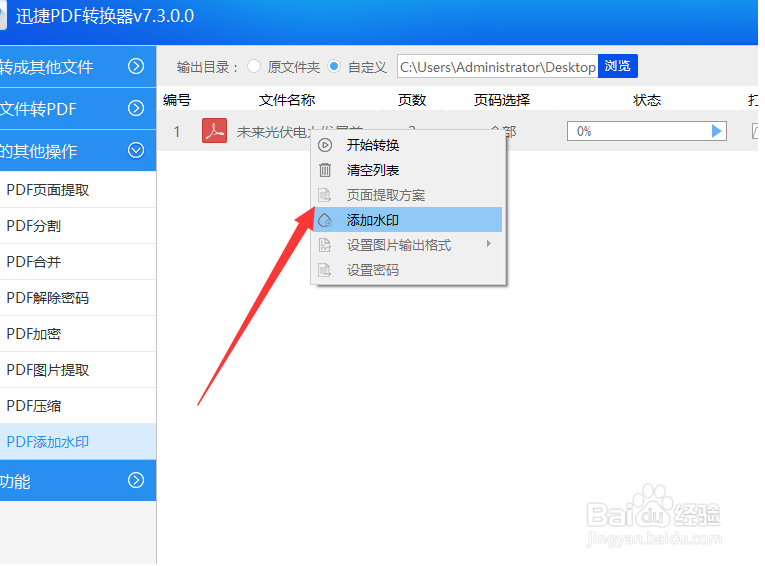
Task: Select the 原文件夹 radio button
Action: click(x=254, y=66)
